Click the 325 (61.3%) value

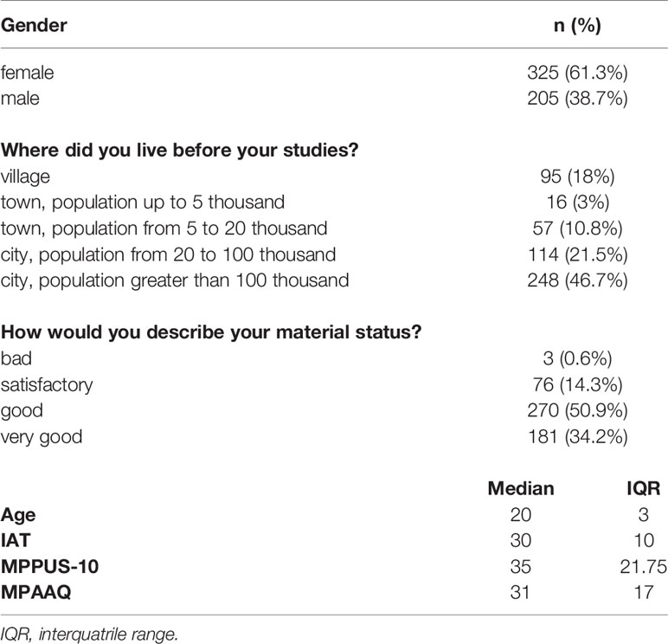577,73
